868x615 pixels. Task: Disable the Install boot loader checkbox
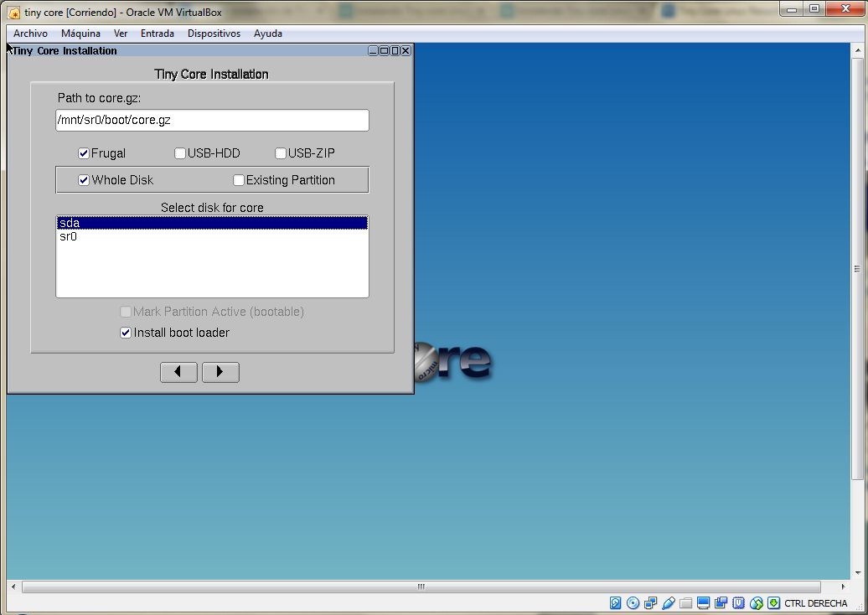point(126,333)
